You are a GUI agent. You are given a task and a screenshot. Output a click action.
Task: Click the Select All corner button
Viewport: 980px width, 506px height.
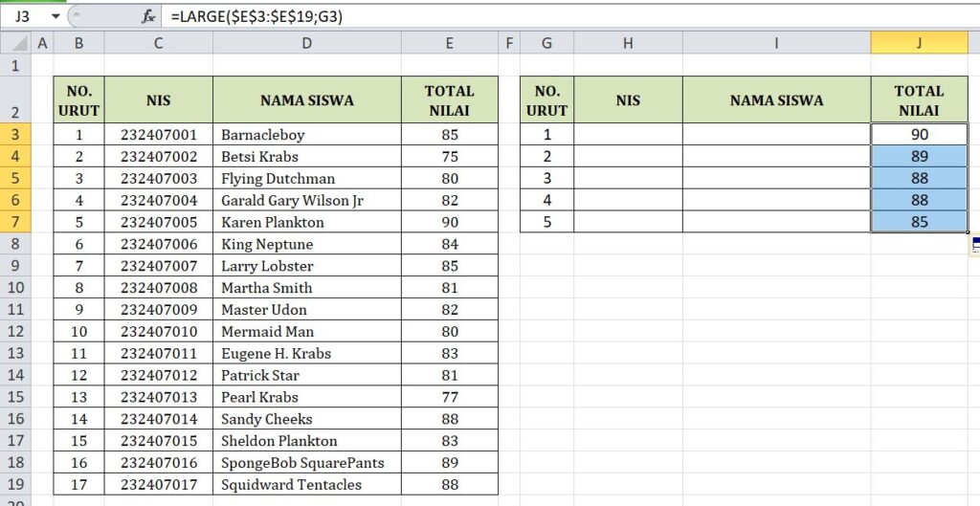(x=15, y=43)
